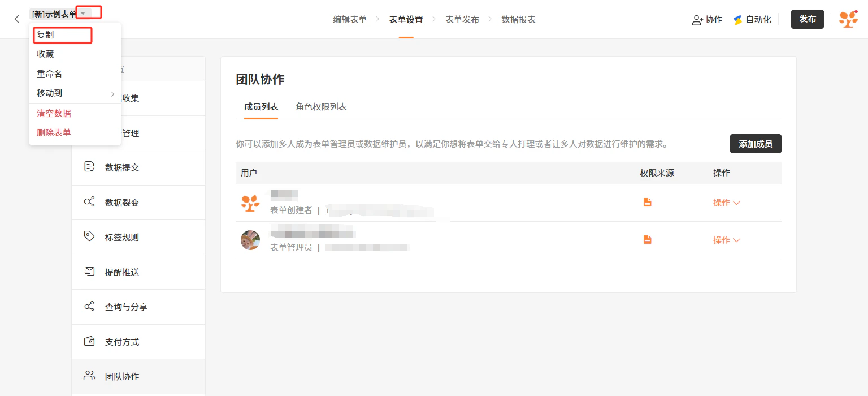Image resolution: width=868 pixels, height=396 pixels.
Task: Open the 表单发布 step
Action: coord(462,19)
